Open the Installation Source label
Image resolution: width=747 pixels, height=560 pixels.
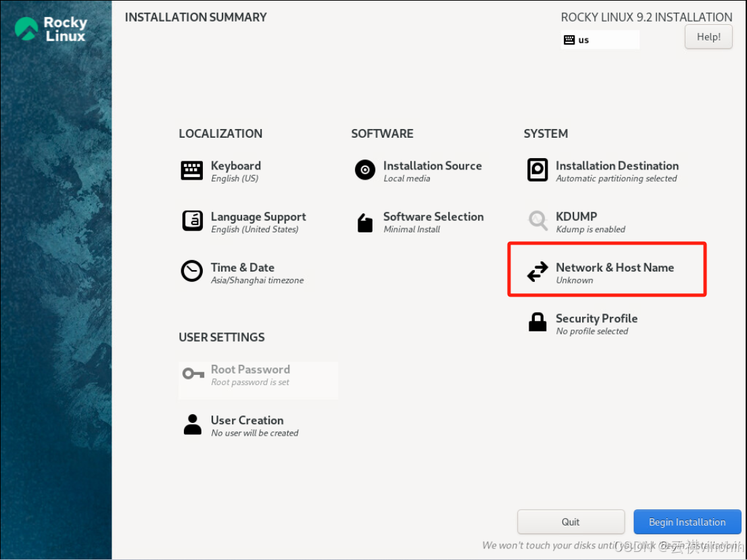[x=433, y=166]
